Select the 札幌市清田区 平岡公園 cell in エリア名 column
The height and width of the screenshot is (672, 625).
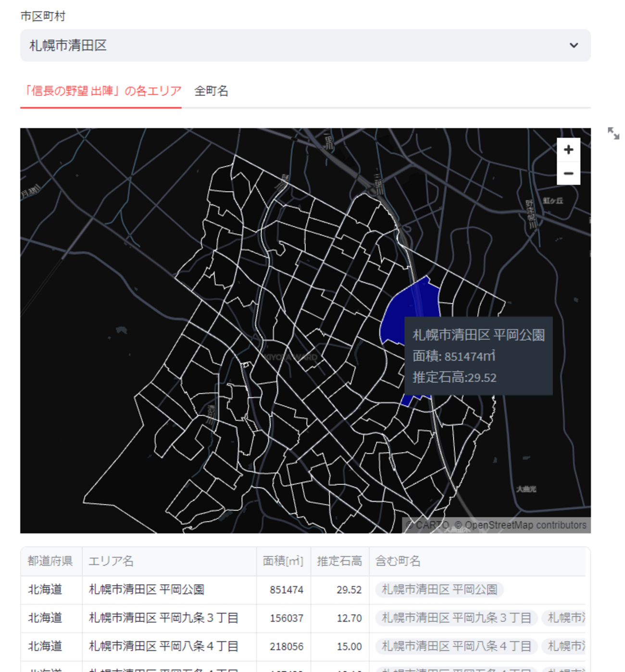point(147,589)
